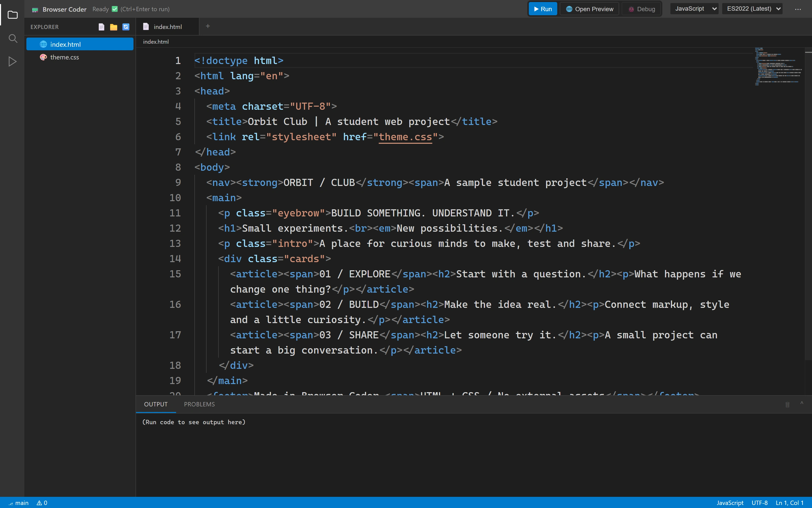
Task: Click the title tag text Orbit Club
Action: (278, 121)
